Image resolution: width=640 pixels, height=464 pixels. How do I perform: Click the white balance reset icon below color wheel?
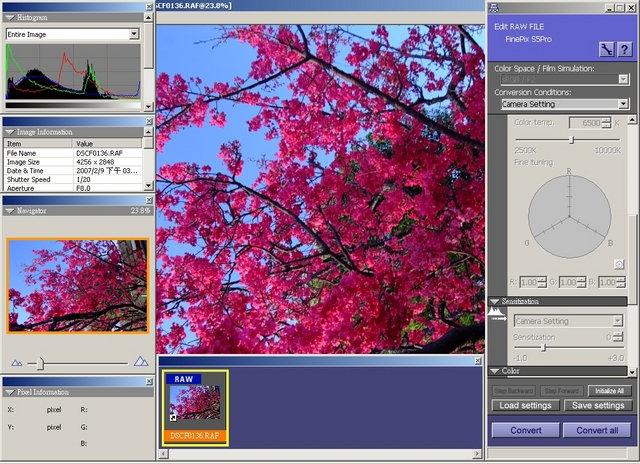pos(619,264)
